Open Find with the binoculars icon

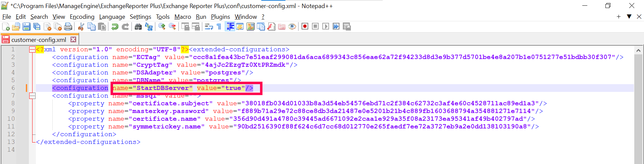coord(138,26)
